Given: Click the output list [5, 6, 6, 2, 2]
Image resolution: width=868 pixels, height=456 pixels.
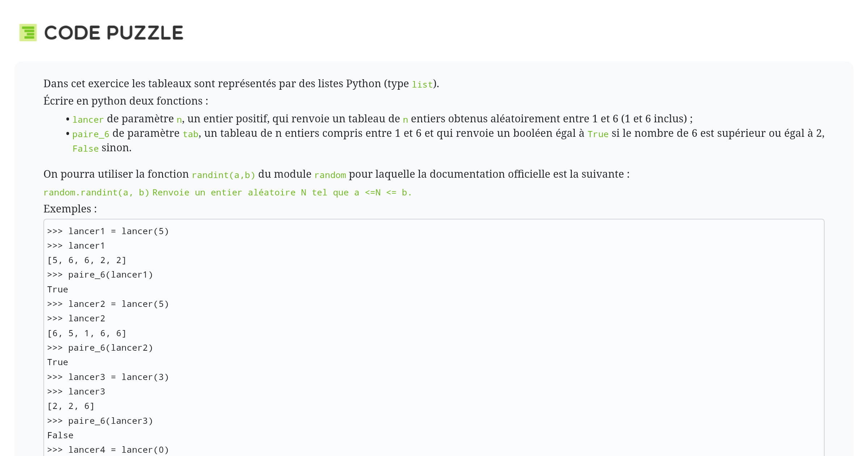Looking at the screenshot, I should [87, 260].
